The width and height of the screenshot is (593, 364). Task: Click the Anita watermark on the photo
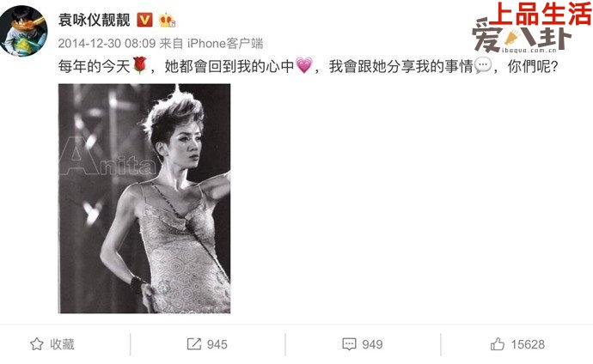point(107,157)
